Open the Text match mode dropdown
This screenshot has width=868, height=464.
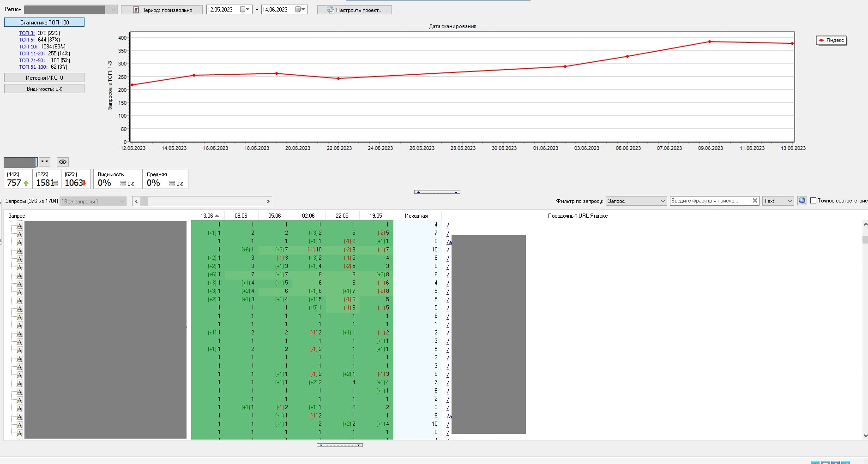coord(778,201)
